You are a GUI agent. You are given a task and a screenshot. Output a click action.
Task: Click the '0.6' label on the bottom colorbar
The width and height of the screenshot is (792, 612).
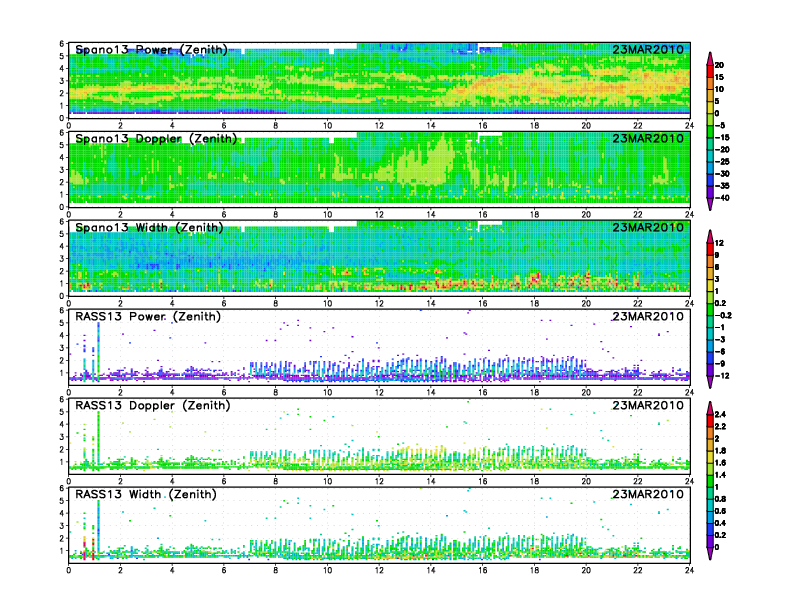(x=720, y=511)
